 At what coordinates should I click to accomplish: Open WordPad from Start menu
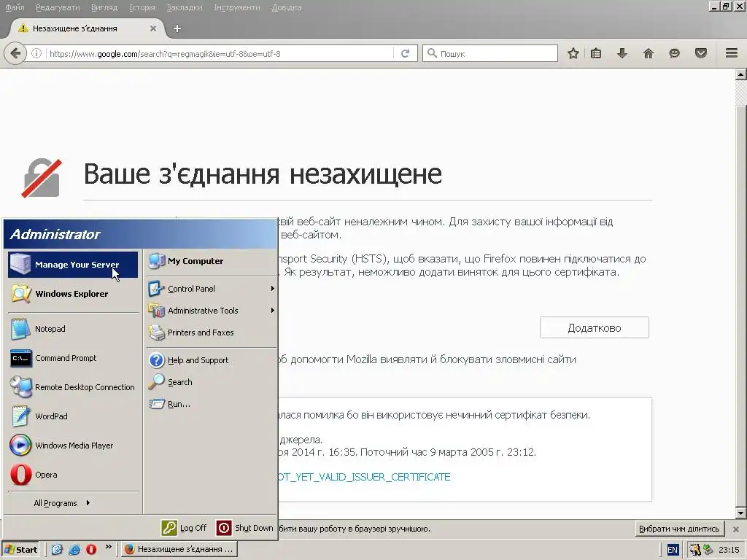[73, 416]
